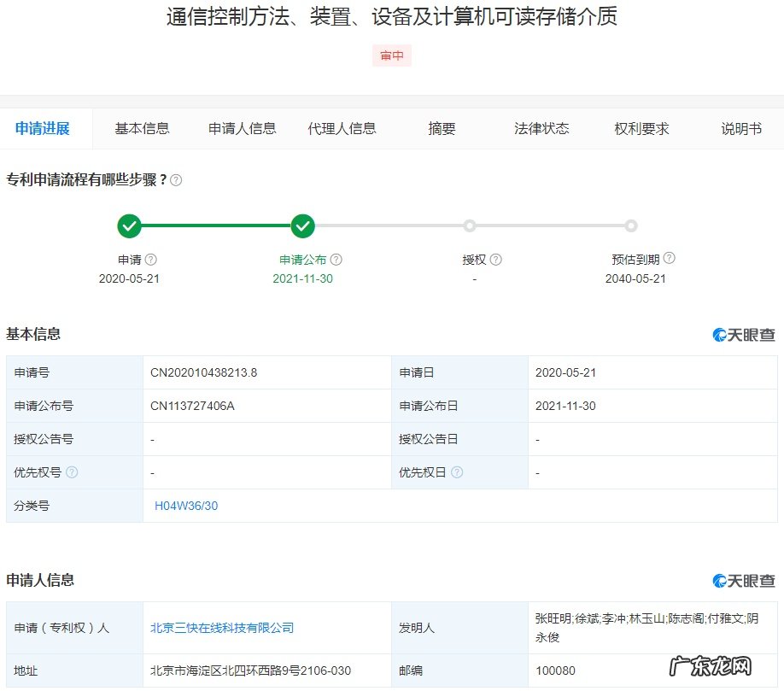Screen dimensions: 784x691
Task: Open the 代理人信息 tab
Action: 342,128
